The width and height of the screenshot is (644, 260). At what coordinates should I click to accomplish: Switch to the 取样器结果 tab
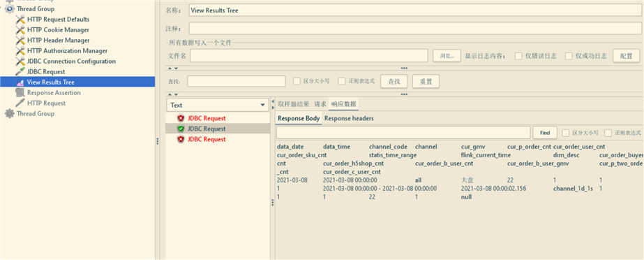pos(294,104)
